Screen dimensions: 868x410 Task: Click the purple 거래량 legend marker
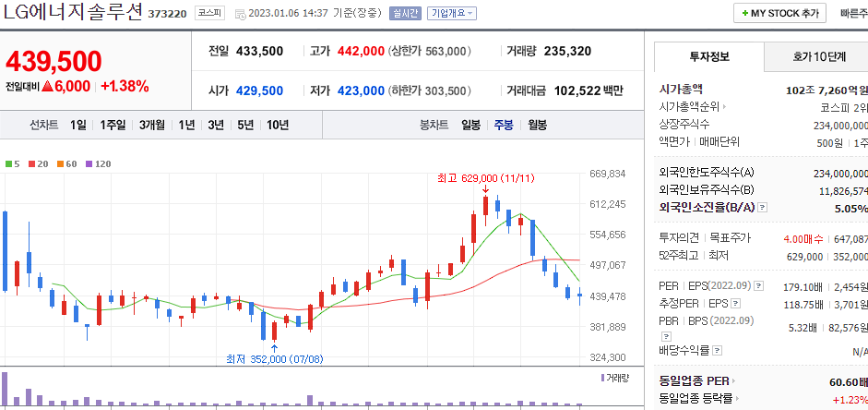tap(603, 378)
